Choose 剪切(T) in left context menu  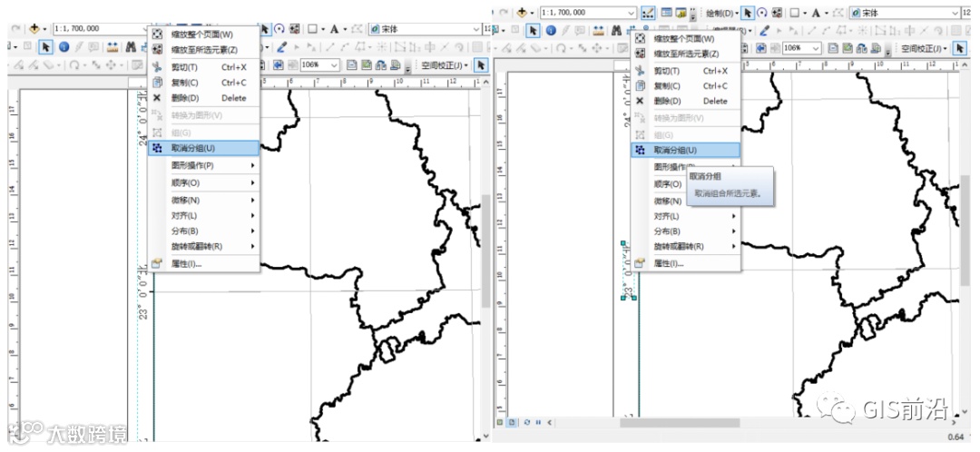(x=203, y=67)
